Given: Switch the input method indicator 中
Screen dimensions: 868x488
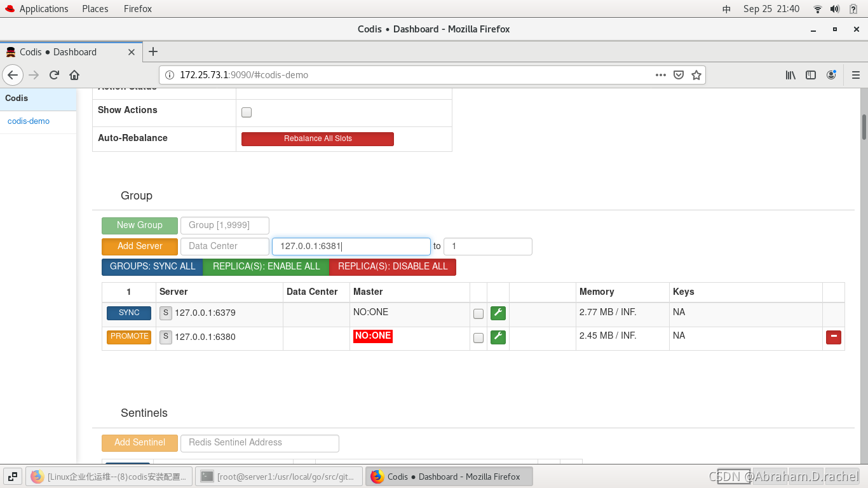Looking at the screenshot, I should tap(726, 9).
